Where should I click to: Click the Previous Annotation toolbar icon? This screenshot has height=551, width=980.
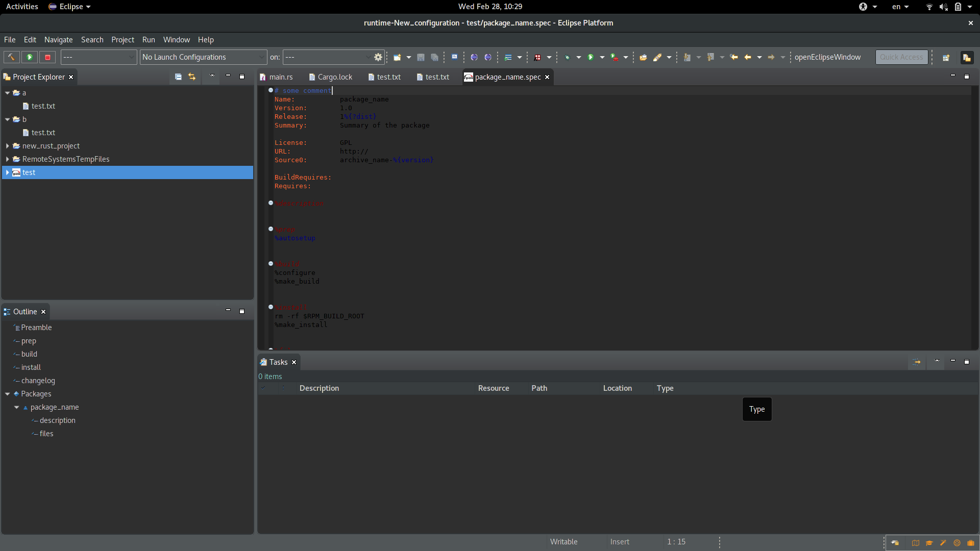710,57
